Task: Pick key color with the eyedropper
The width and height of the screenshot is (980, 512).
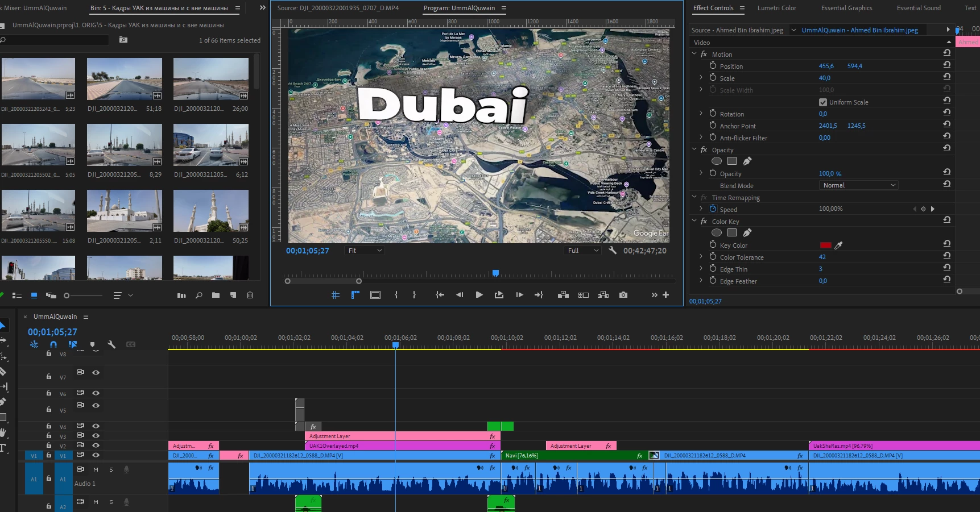Action: (x=838, y=245)
